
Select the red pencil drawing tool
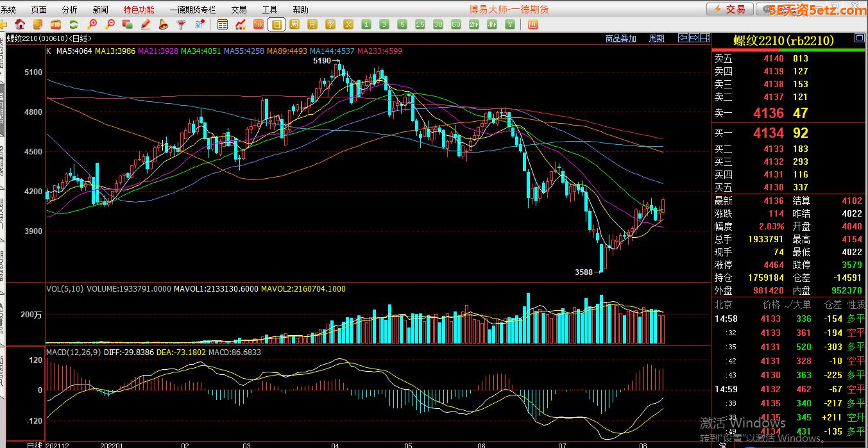coord(146,24)
